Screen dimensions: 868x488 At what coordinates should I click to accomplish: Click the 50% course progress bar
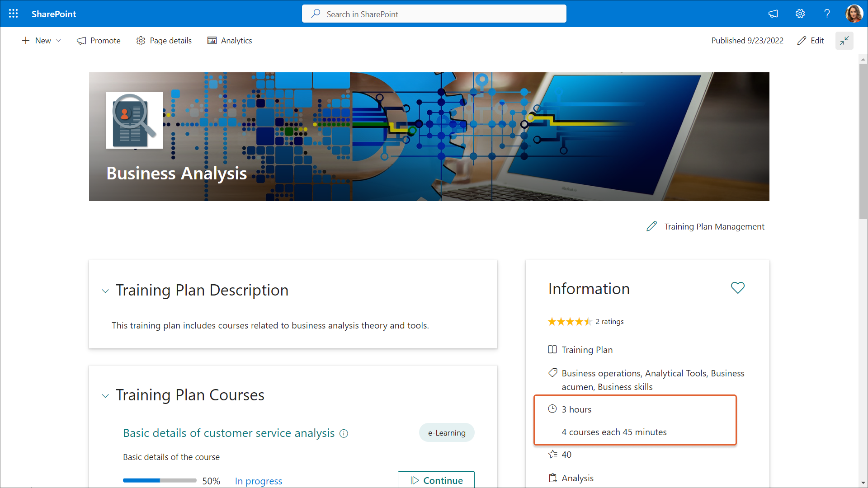tap(160, 481)
